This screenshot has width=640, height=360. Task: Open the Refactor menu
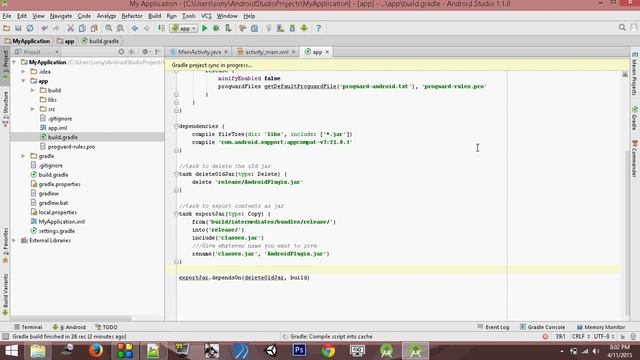pos(132,16)
